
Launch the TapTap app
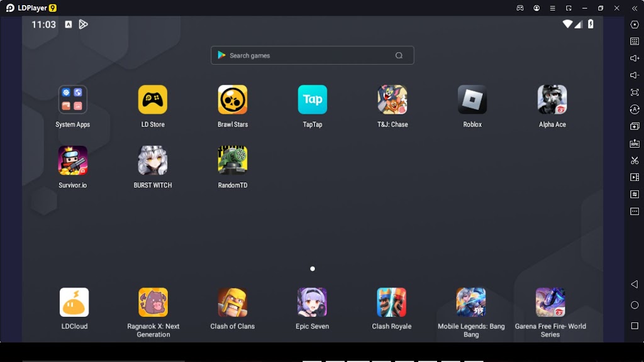313,99
